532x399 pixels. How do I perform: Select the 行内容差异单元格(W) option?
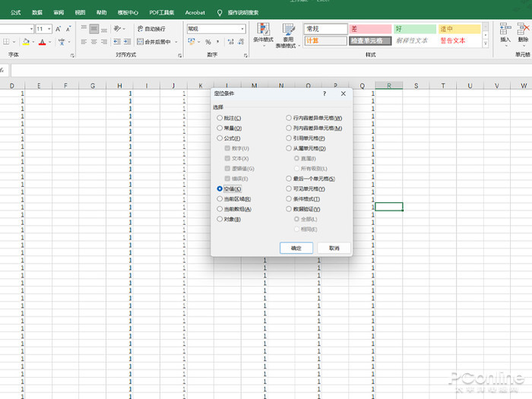tap(289, 118)
